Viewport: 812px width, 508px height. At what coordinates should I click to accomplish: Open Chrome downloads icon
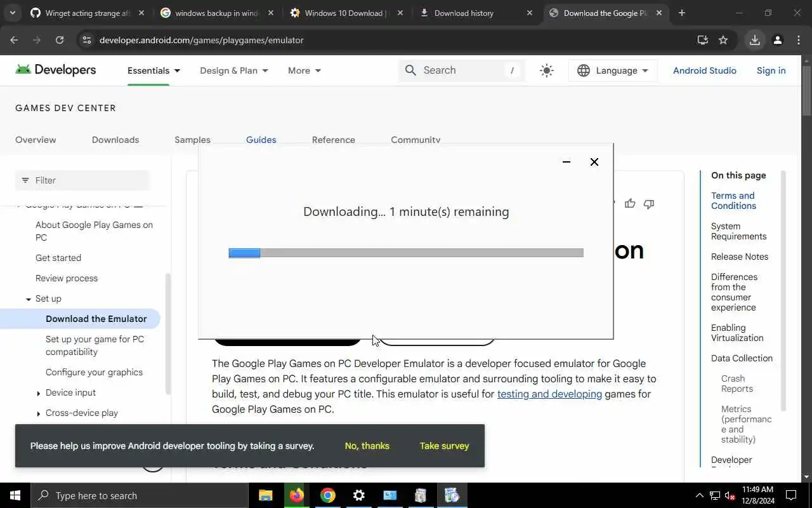[x=754, y=40]
